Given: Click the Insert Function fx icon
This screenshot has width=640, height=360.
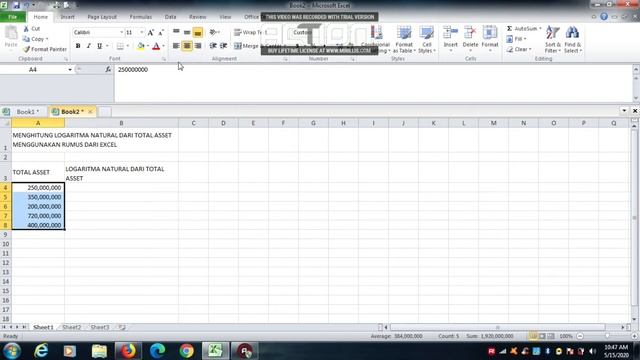Looking at the screenshot, I should 108,70.
